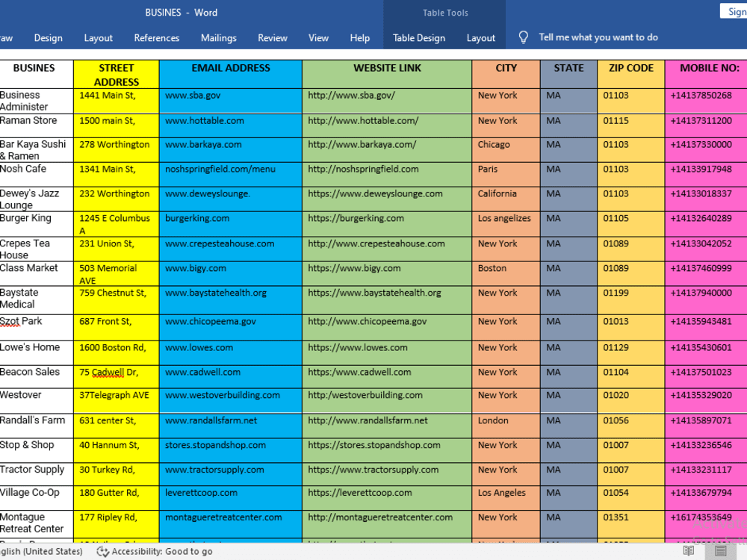This screenshot has width=747, height=560.
Task: Select the CITY header cell
Action: pos(506,74)
